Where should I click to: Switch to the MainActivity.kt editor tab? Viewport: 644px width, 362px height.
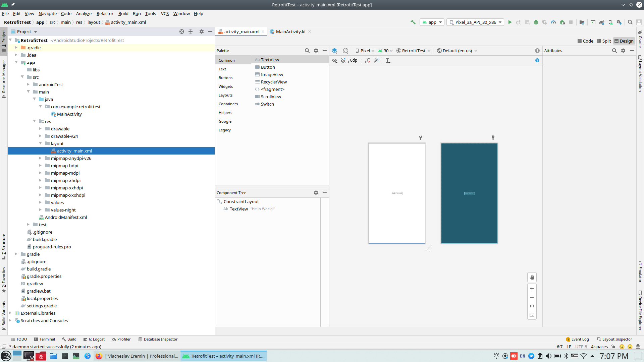click(290, 32)
